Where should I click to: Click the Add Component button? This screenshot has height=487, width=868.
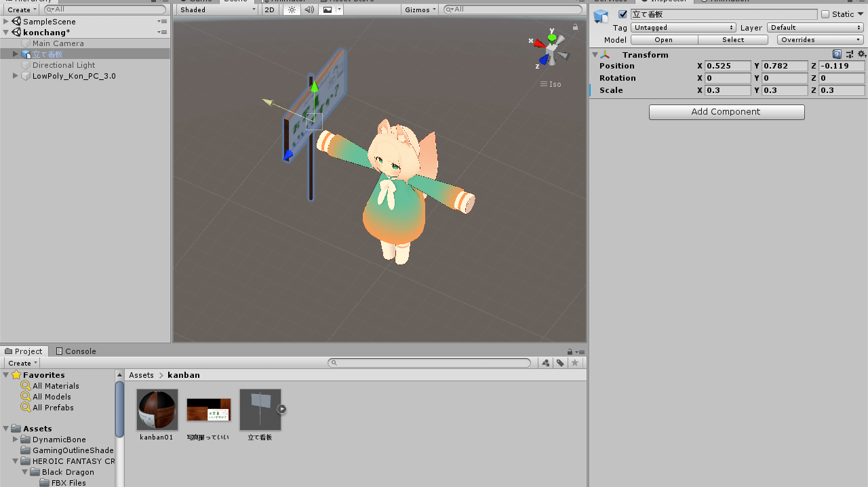[726, 112]
